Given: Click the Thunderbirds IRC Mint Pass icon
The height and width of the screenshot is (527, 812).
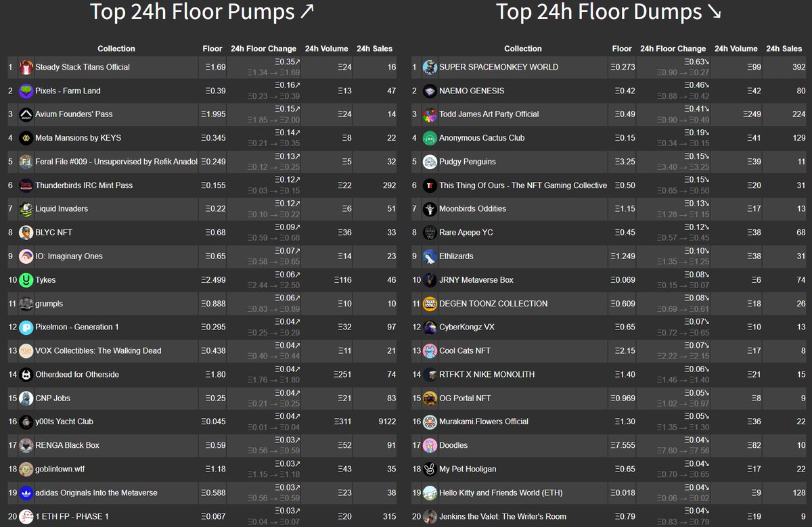Looking at the screenshot, I should tap(26, 185).
